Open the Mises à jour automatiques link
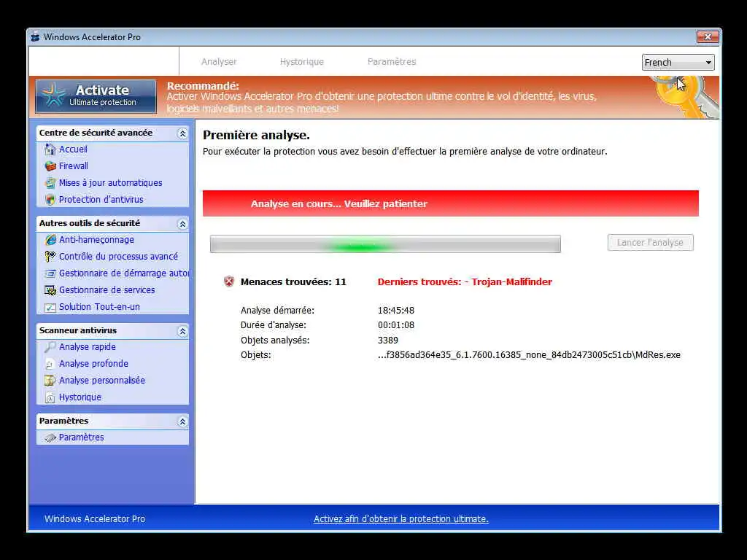Image resolution: width=747 pixels, height=560 pixels. 111,183
